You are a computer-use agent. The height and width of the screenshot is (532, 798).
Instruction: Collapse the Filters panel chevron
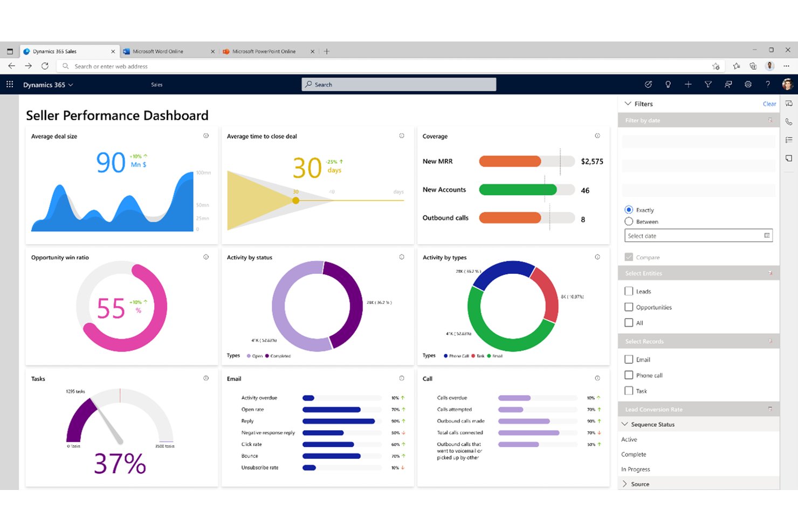pos(628,103)
